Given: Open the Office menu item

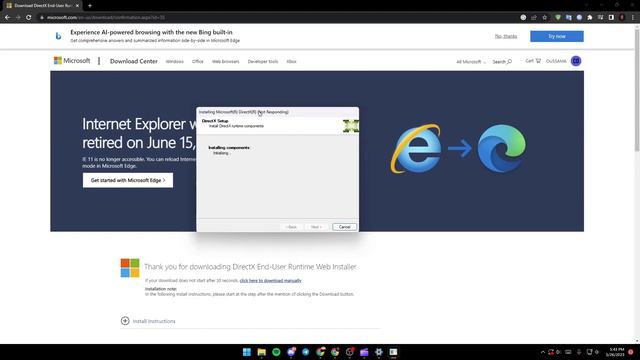Looking at the screenshot, I should click(198, 62).
